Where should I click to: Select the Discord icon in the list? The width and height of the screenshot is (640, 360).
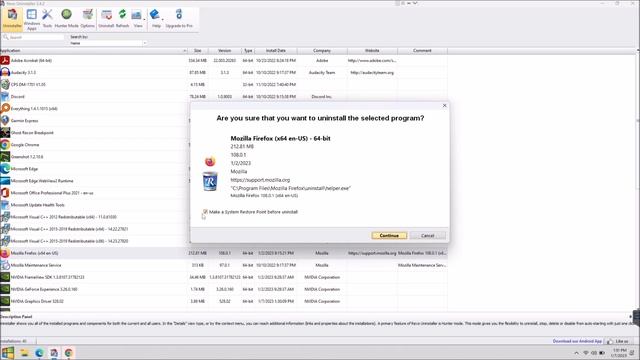(x=5, y=97)
